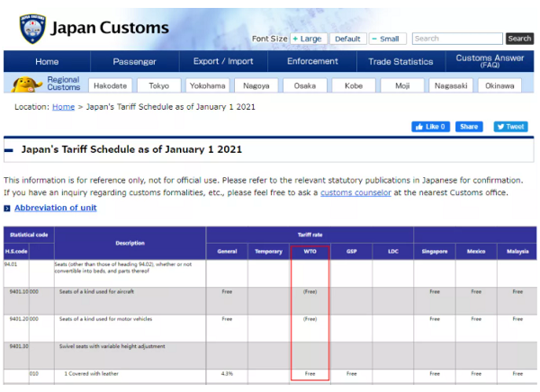Select Osaka regional customs tab
540x392 pixels.
[x=305, y=85]
